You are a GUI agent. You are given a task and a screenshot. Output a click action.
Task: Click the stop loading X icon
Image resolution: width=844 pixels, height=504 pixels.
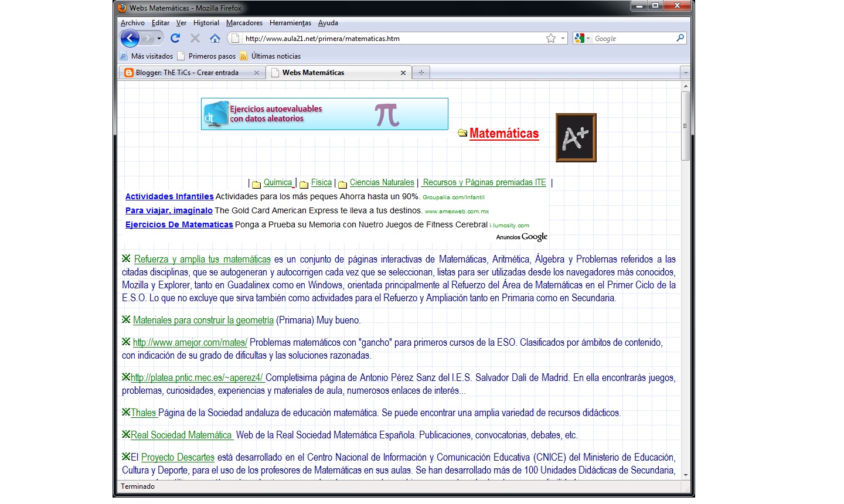click(x=195, y=38)
